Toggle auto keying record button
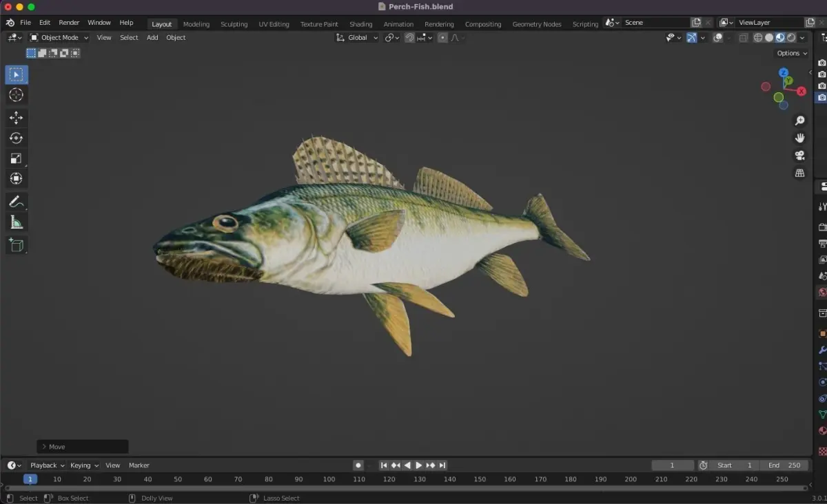The image size is (827, 504). click(x=358, y=465)
